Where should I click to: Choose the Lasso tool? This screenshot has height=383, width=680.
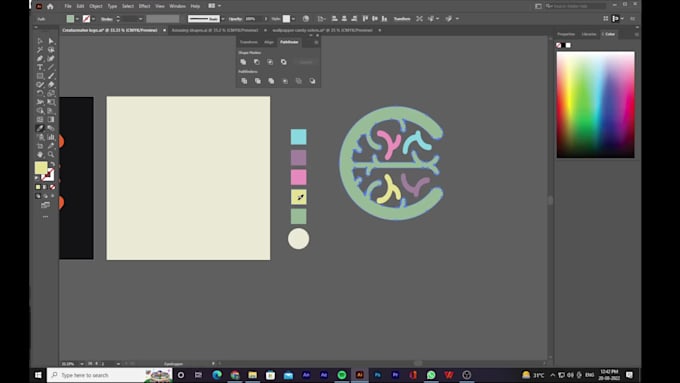tap(51, 49)
